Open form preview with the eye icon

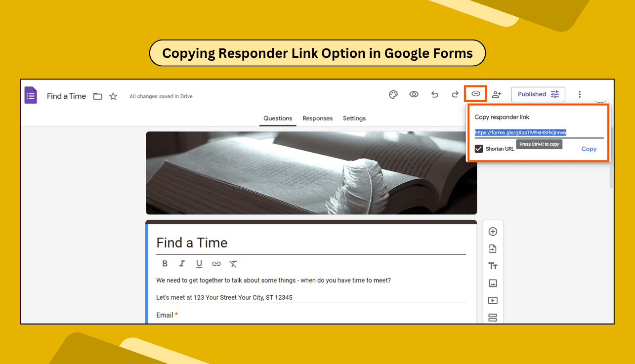414,94
